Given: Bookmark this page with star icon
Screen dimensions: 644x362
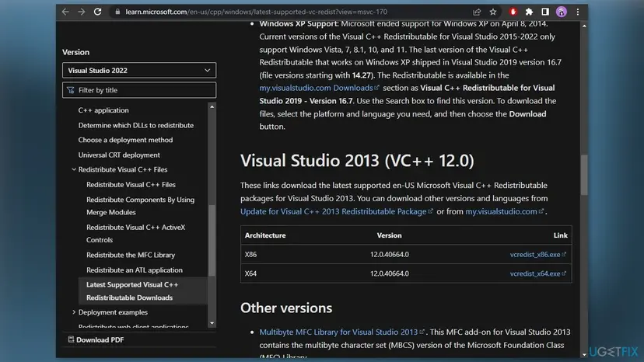Looking at the screenshot, I should [x=493, y=12].
